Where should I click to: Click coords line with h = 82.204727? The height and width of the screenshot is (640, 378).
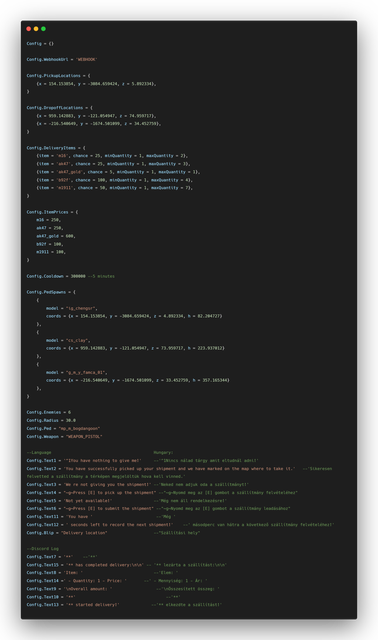pos(134,316)
